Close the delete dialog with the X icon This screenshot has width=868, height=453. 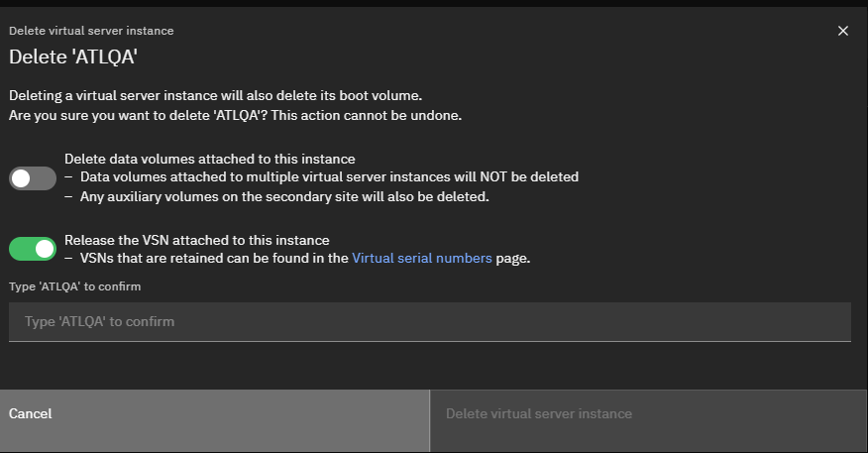[843, 31]
